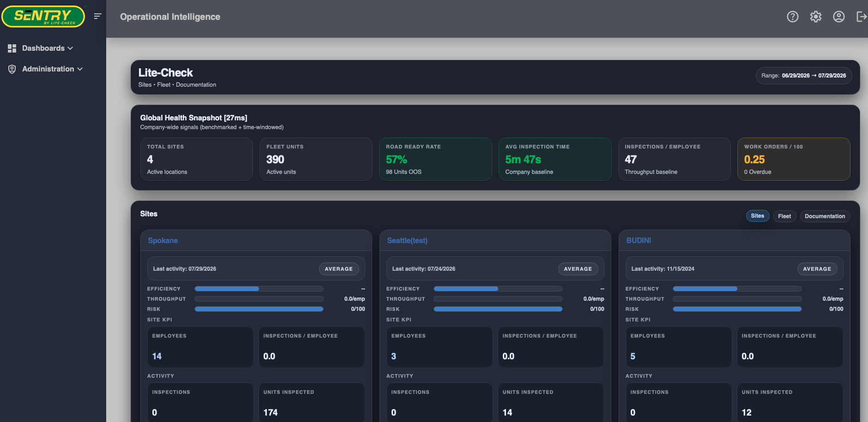Collapse sidebar using the menu toggle icon
868x422 pixels.
tap(97, 16)
